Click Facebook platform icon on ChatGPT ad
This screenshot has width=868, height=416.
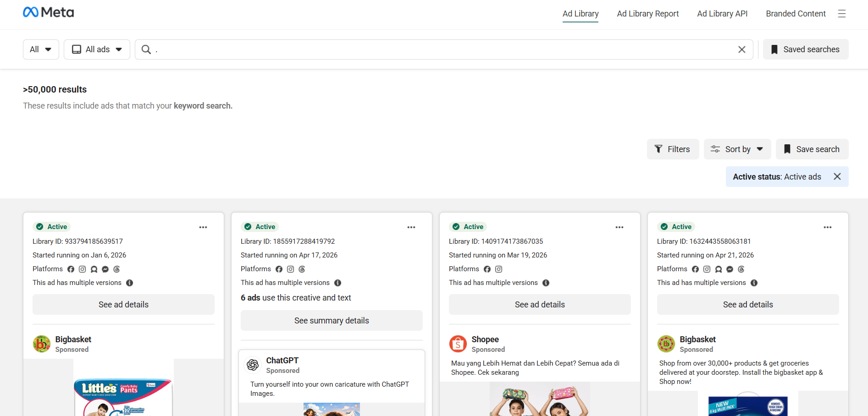(279, 269)
